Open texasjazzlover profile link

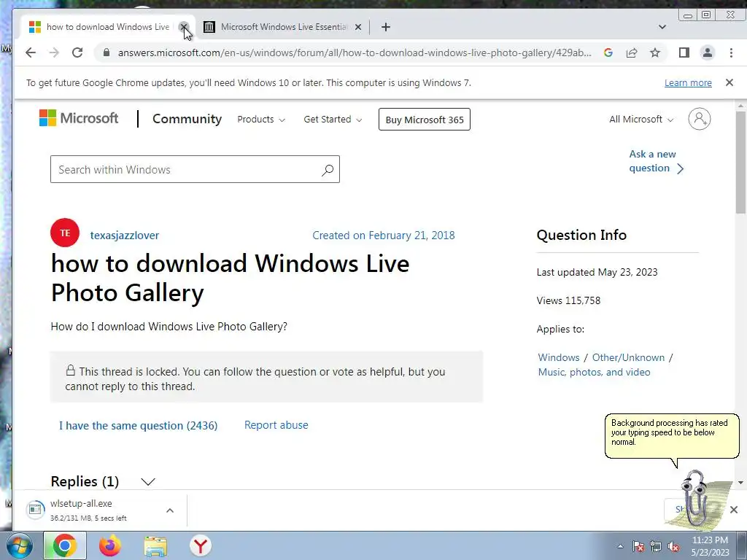124,236
